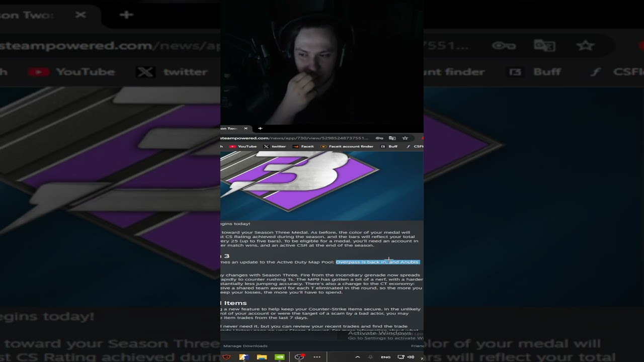The height and width of the screenshot is (362, 644).
Task: Open the twitter bookmark
Action: pos(275,146)
